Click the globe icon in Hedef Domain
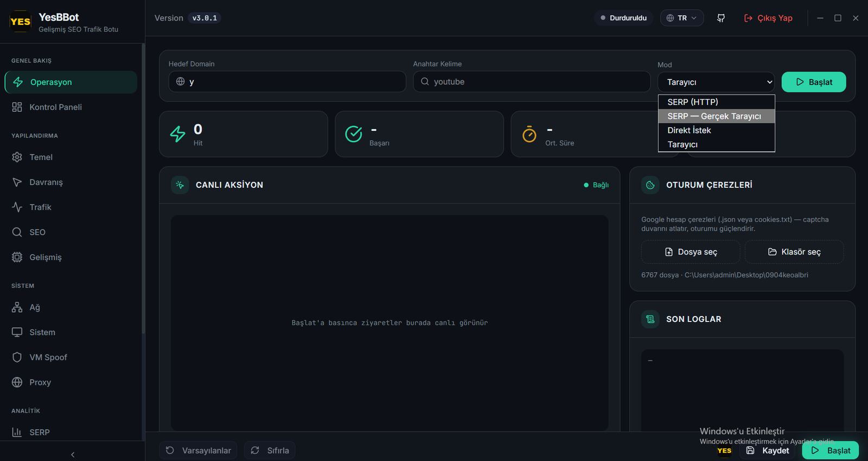This screenshot has height=461, width=868. (x=181, y=81)
